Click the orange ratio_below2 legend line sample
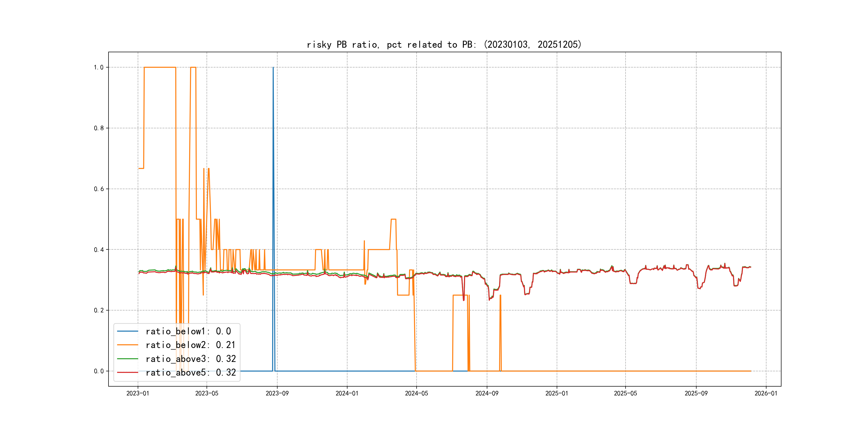Screen dimensions: 868x434 (127, 345)
